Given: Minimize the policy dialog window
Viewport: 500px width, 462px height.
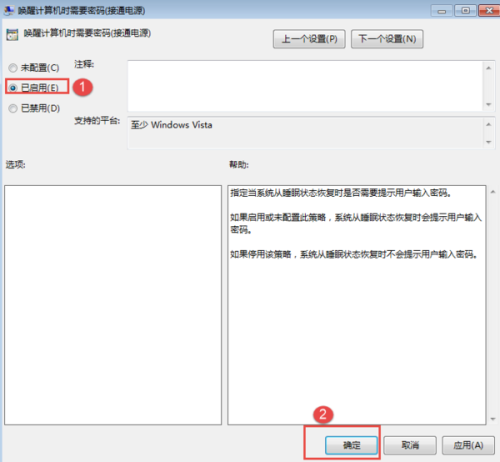Looking at the screenshot, I should (x=442, y=11).
